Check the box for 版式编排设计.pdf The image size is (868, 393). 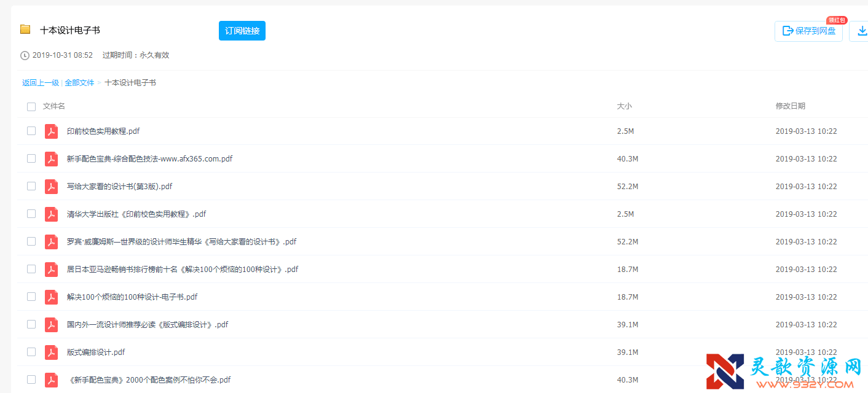[31, 352]
